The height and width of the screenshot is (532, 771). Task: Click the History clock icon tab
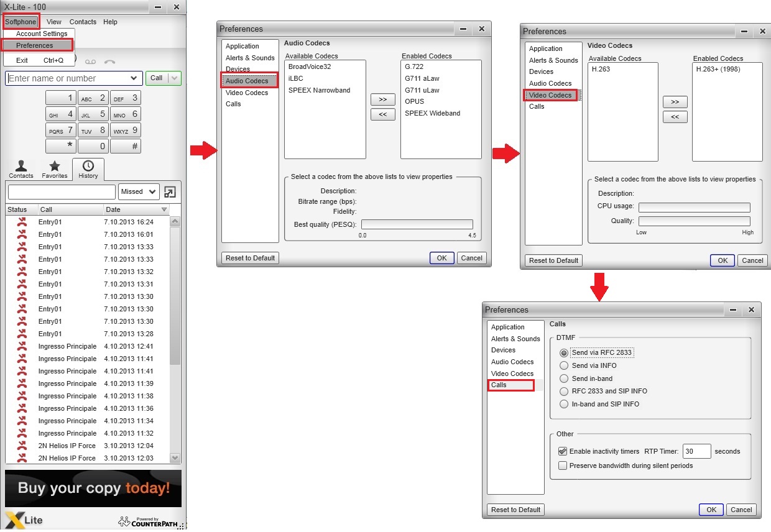click(x=88, y=169)
